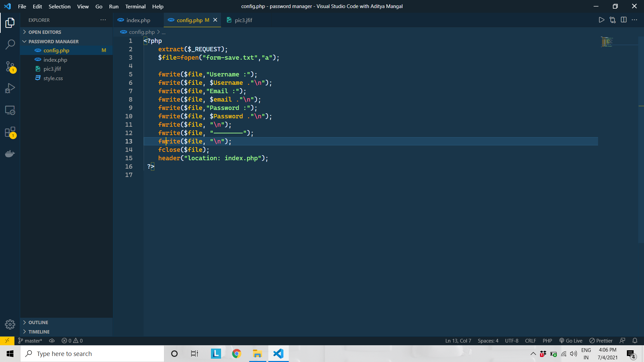Click the master branch status button
644x362 pixels.
coord(30,341)
